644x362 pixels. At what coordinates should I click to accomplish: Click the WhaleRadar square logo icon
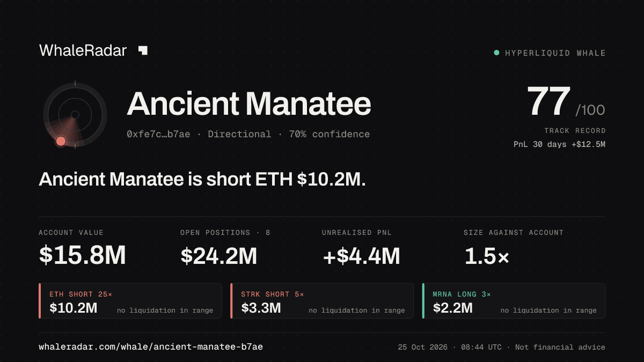tap(143, 50)
